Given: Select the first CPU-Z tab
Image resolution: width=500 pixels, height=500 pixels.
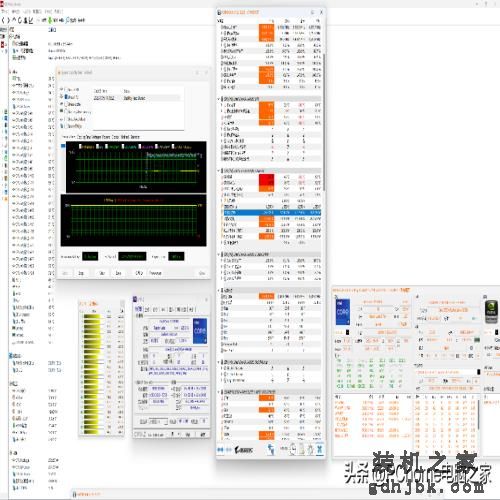Looking at the screenshot, I should [139, 310].
